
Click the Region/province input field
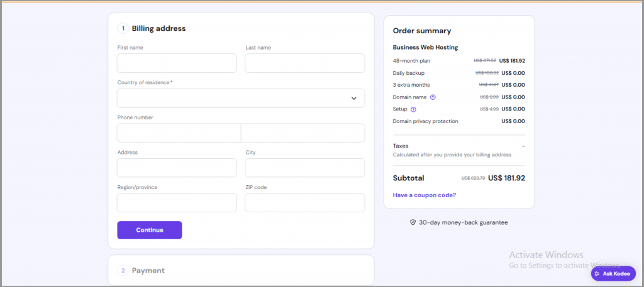177,203
